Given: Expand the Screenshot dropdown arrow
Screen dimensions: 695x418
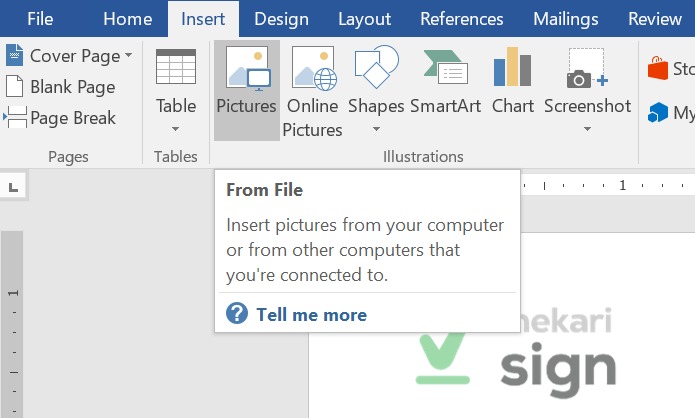Looking at the screenshot, I should pyautogui.click(x=587, y=129).
